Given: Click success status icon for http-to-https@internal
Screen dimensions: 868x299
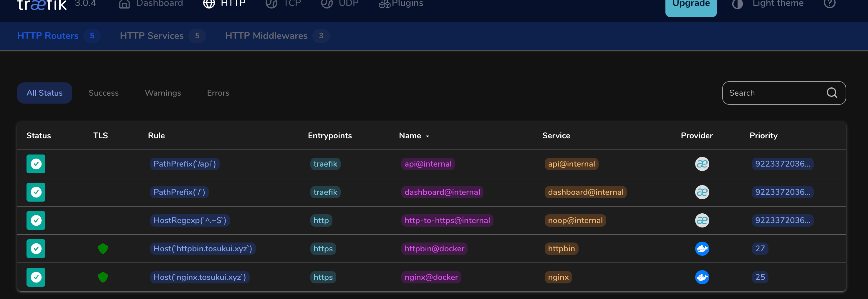Looking at the screenshot, I should 36,220.
